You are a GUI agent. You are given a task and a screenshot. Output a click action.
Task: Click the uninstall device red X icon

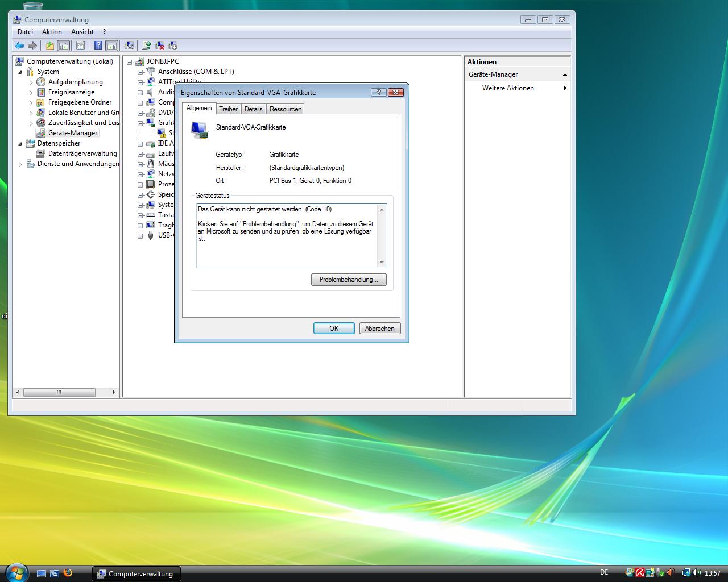point(160,45)
